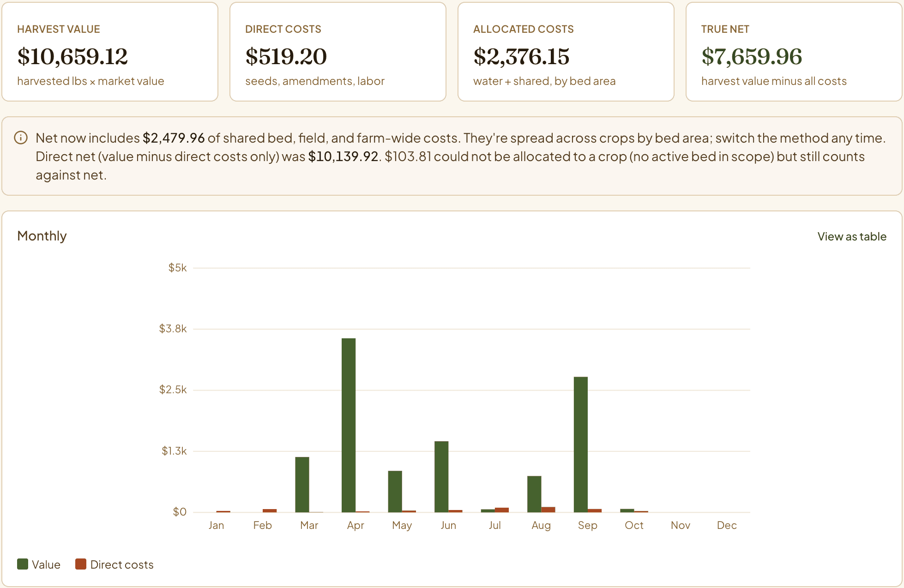Click the 'water + shared, by bed area' caption
The height and width of the screenshot is (588, 904).
[x=544, y=81]
